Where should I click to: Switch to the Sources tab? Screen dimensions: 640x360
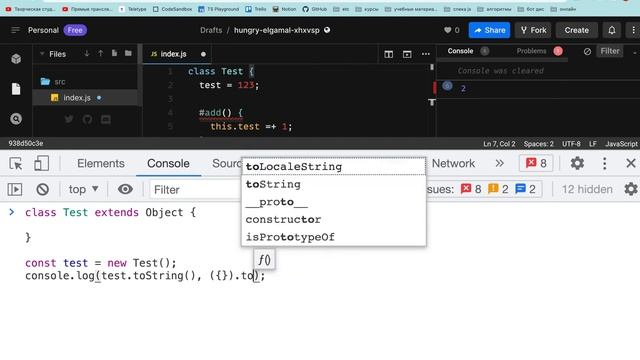coord(227,164)
